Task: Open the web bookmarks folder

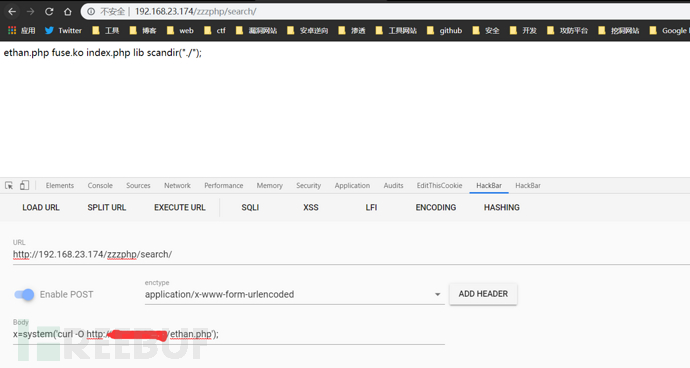Action: coord(180,30)
